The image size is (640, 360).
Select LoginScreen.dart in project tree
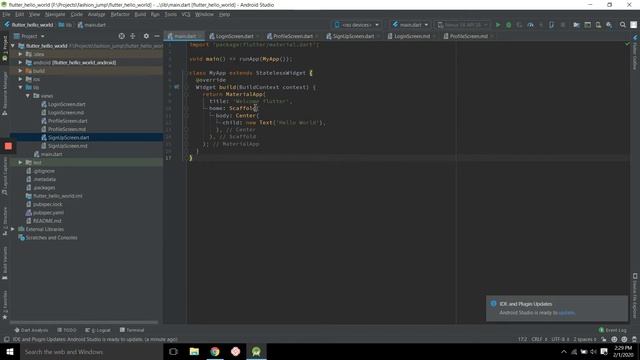click(x=67, y=104)
